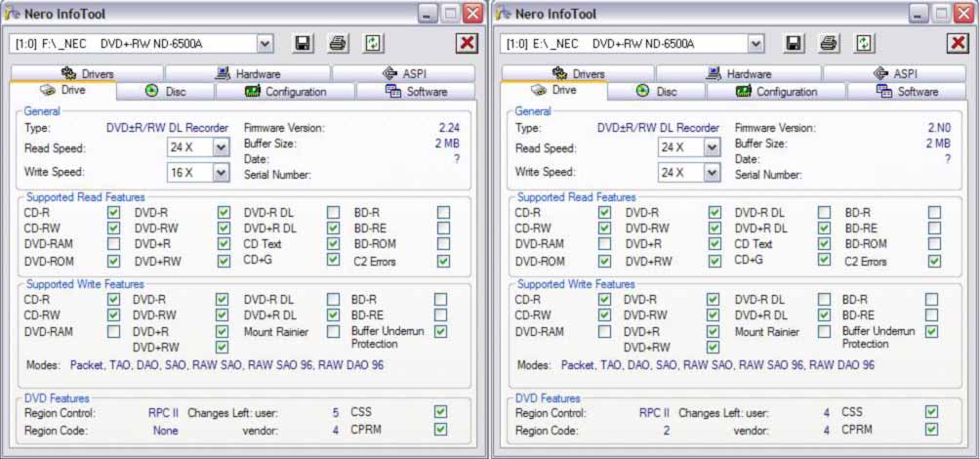The height and width of the screenshot is (459, 980).
Task: Toggle DVD-RAM read checkbox in left window
Action: [x=114, y=244]
